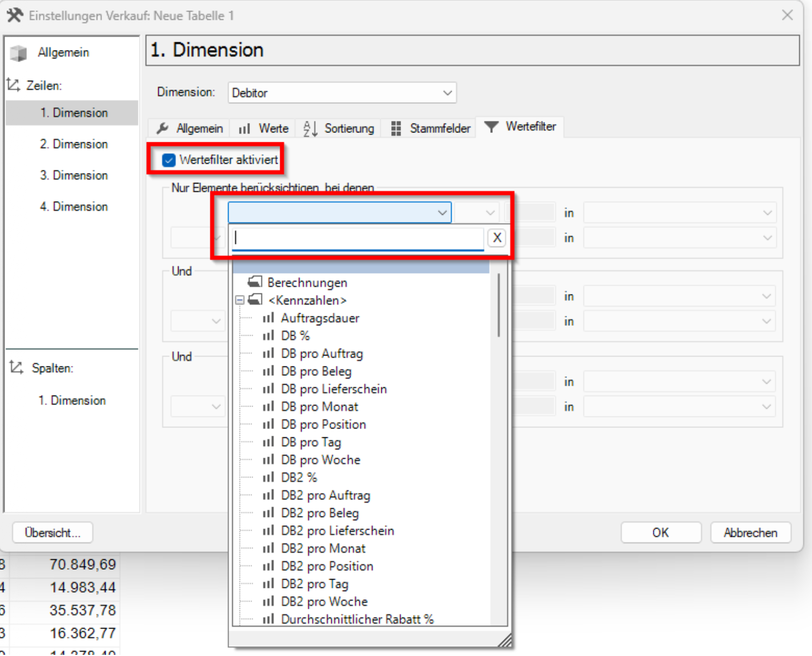Click the funnel icon on Wertefilter tab
812x656 pixels.
(491, 127)
